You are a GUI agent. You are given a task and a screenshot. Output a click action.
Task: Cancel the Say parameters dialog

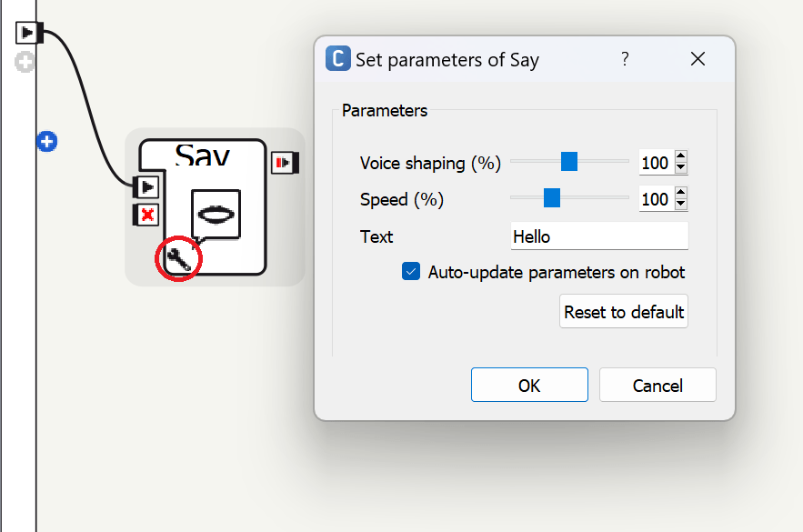pyautogui.click(x=657, y=386)
